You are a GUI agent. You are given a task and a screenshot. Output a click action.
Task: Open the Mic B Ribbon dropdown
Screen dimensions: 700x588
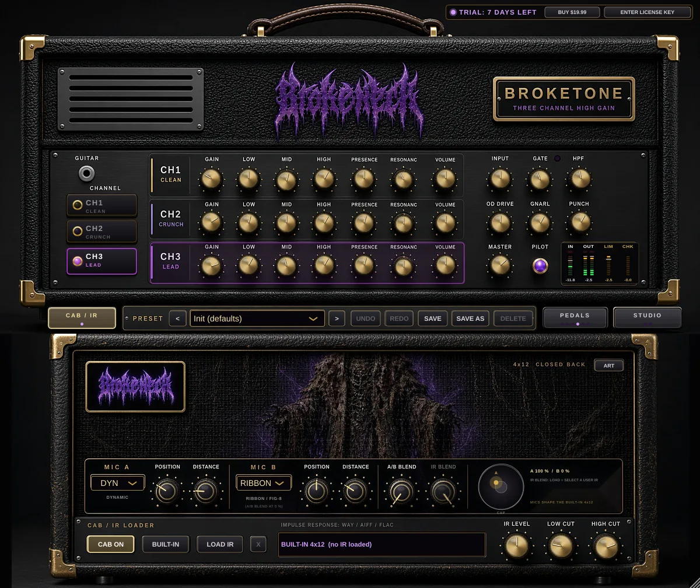tap(264, 483)
